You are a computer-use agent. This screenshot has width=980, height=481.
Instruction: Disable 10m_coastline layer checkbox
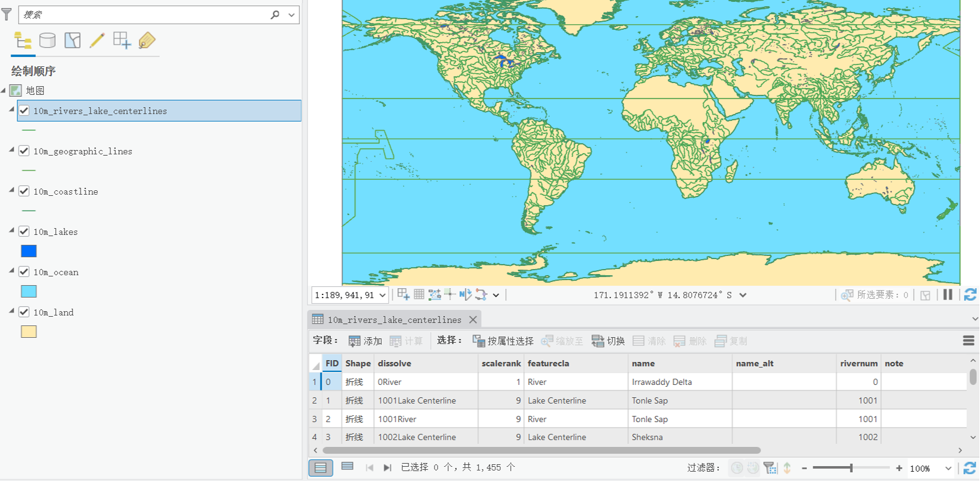pos(24,191)
